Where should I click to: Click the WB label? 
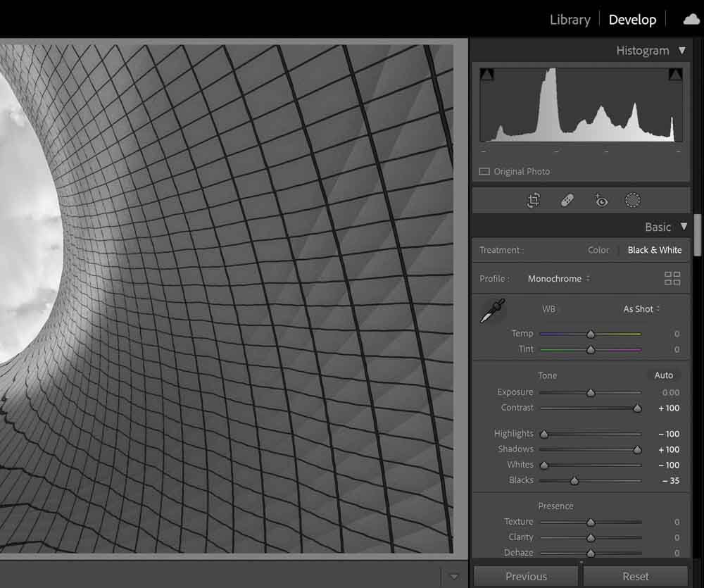tap(548, 309)
